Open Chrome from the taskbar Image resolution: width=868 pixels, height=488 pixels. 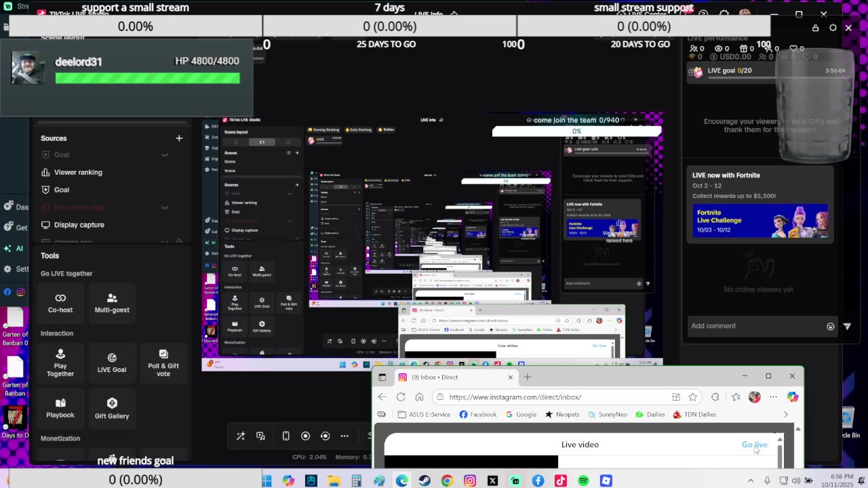(x=447, y=481)
